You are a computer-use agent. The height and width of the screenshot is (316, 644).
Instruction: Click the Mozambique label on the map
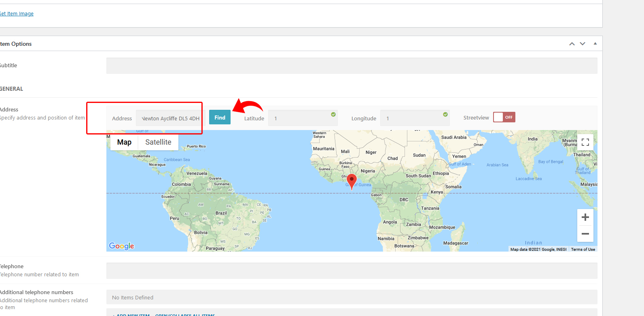[x=442, y=227]
